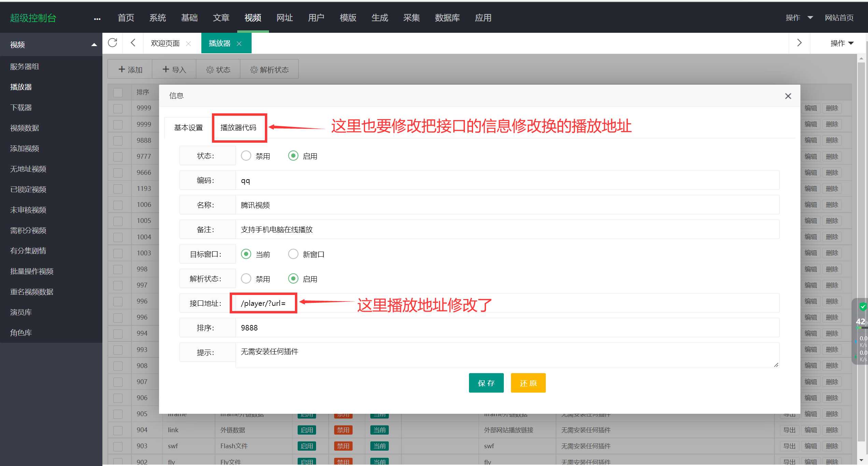
Task: Open the top-right 操作 dropdown in header
Action: [x=799, y=18]
